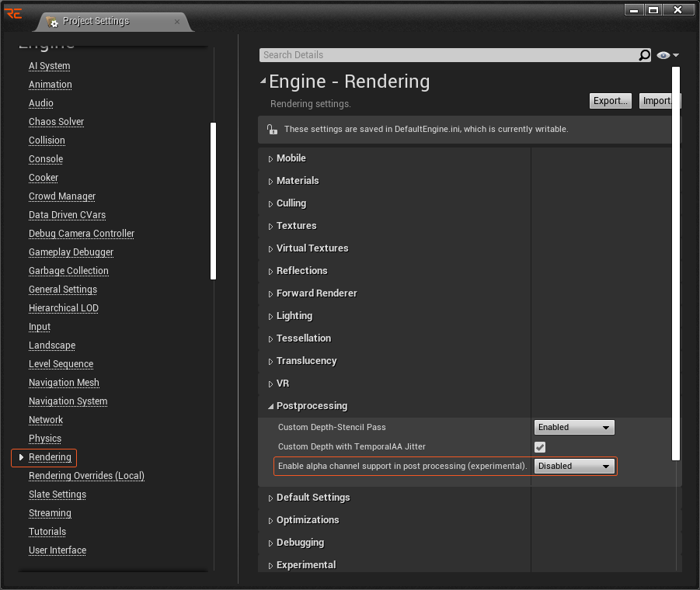Click the RC logo icon in title bar

click(x=12, y=13)
